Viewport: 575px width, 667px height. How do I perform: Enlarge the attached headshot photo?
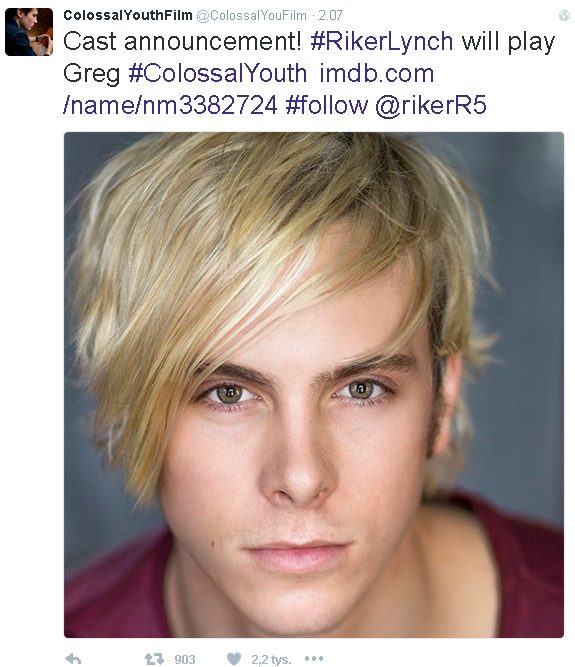tap(314, 385)
